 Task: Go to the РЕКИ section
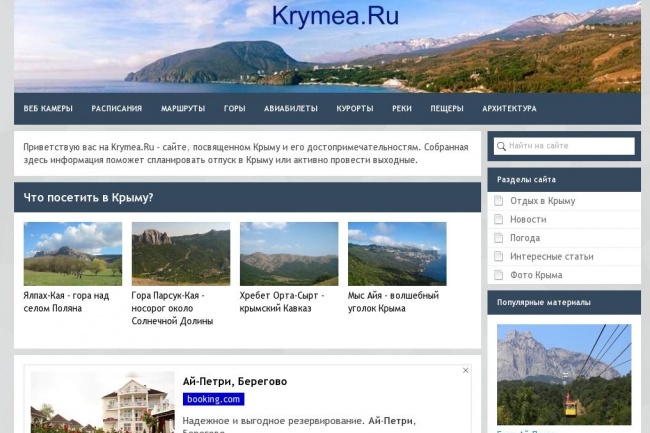(x=402, y=109)
